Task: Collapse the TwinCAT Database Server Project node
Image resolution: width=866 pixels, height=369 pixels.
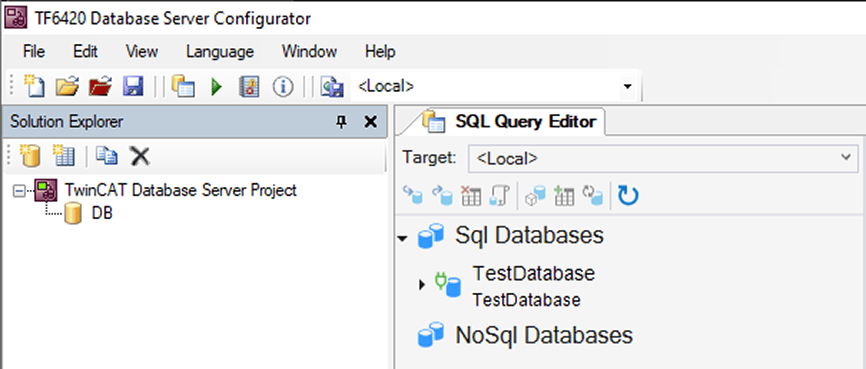Action: 19,191
